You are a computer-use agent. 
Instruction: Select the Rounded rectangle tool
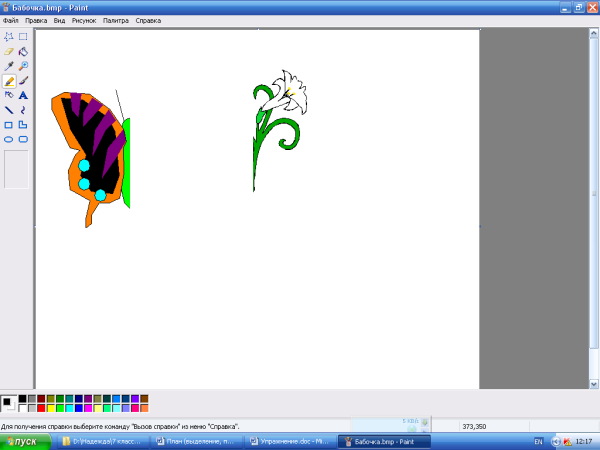point(23,139)
